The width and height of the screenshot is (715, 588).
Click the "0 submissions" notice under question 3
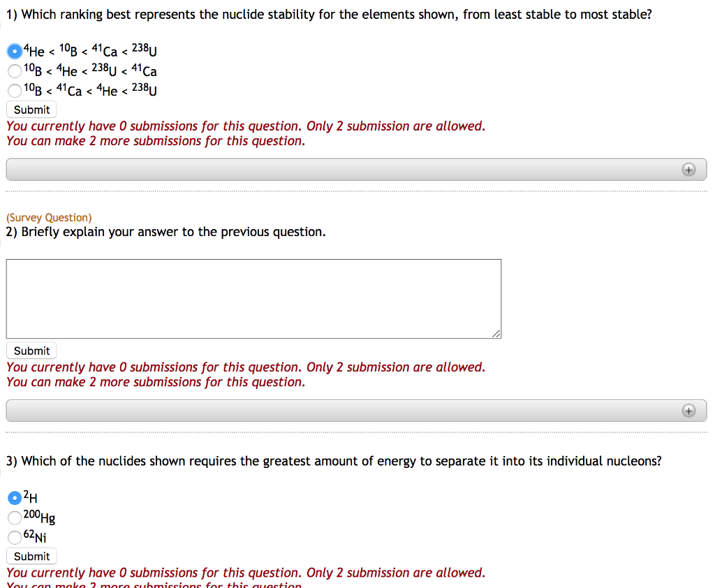(x=245, y=573)
